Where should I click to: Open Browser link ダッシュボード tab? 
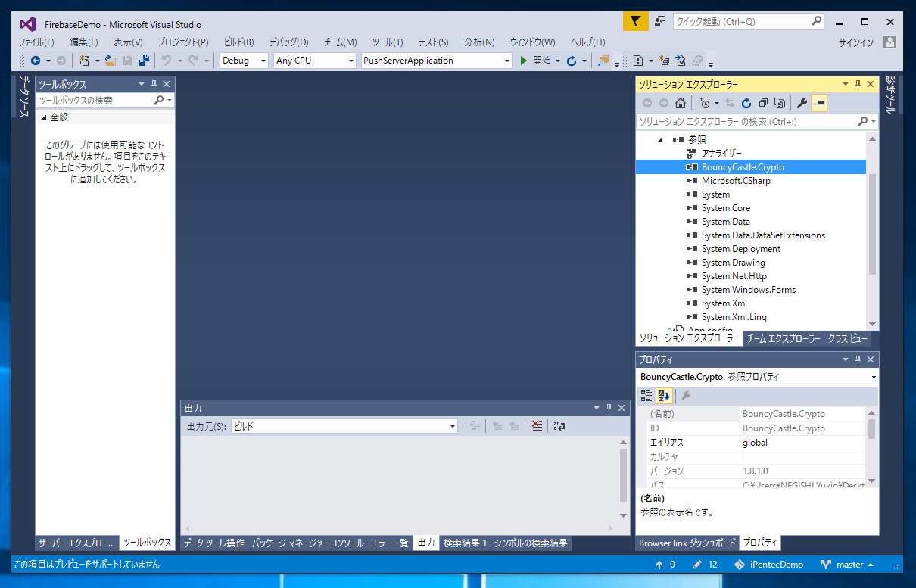[x=687, y=543]
